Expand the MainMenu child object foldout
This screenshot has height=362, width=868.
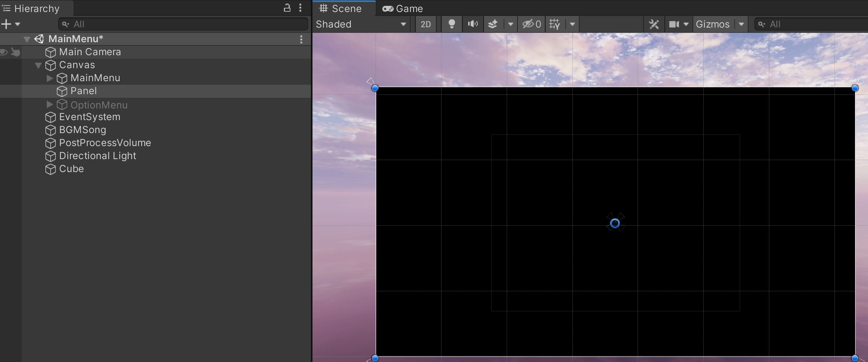[49, 78]
